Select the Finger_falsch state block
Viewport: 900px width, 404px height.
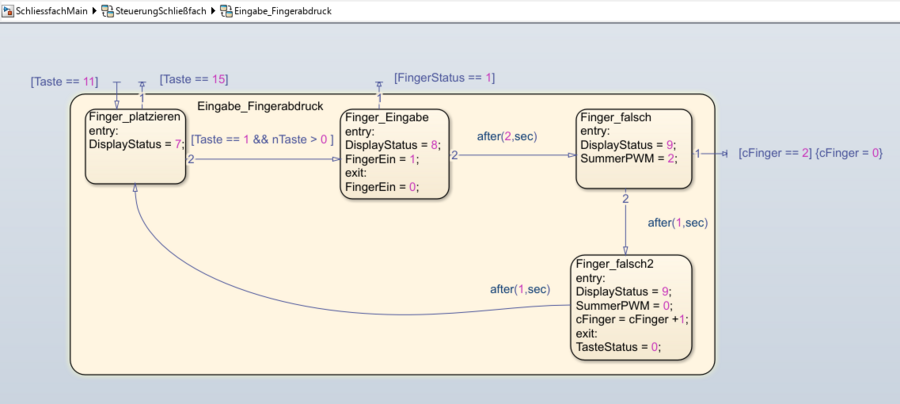(634, 165)
